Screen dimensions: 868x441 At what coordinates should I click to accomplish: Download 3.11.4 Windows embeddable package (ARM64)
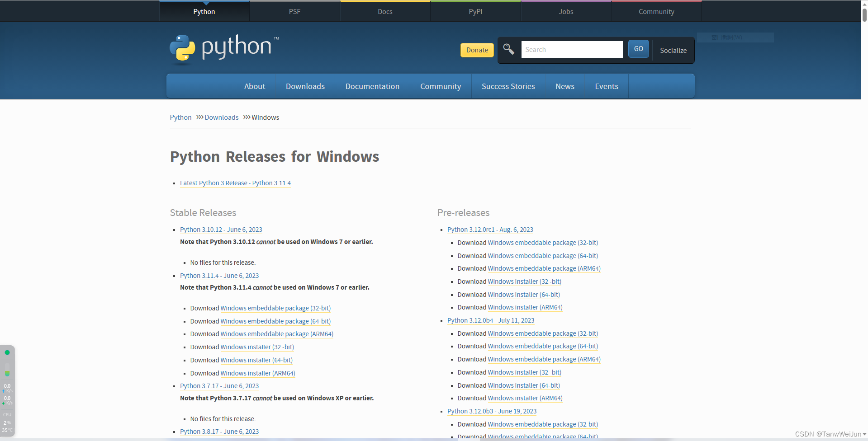coord(277,334)
